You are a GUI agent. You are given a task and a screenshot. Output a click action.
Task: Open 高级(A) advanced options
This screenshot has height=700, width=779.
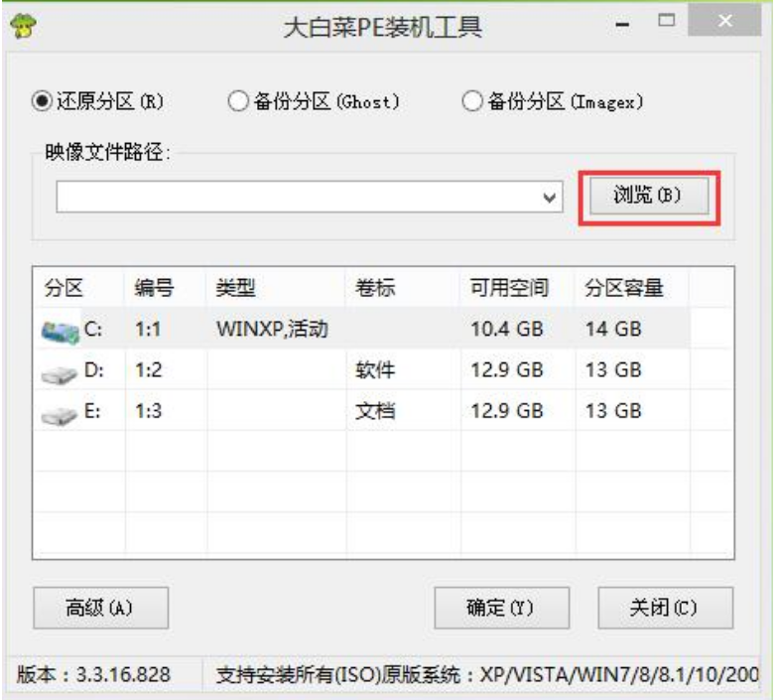click(x=100, y=608)
